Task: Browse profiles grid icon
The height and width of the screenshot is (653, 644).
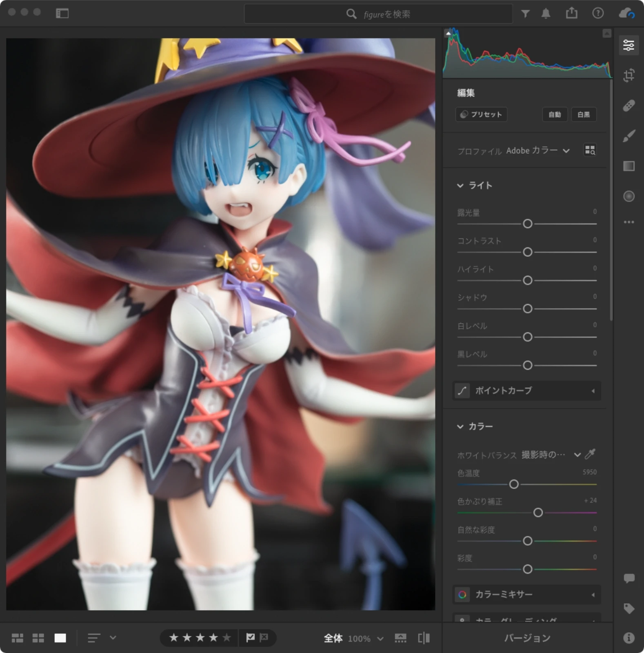Action: tap(590, 150)
